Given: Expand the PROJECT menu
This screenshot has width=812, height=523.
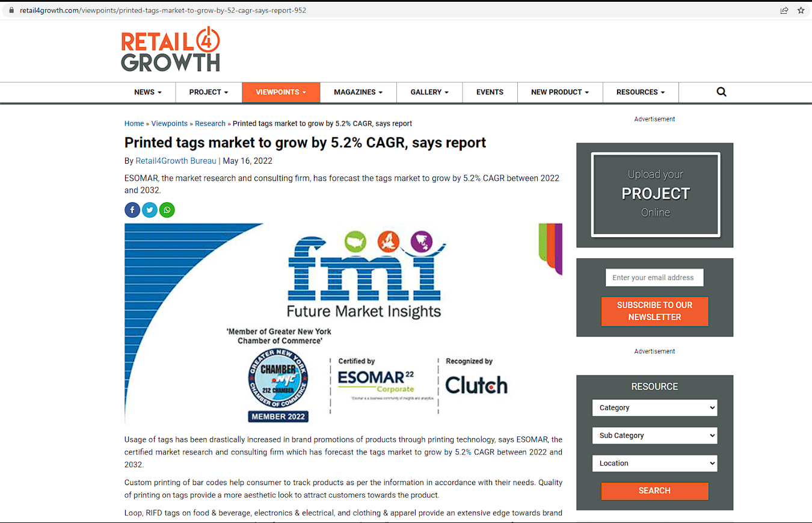Looking at the screenshot, I should click(209, 92).
